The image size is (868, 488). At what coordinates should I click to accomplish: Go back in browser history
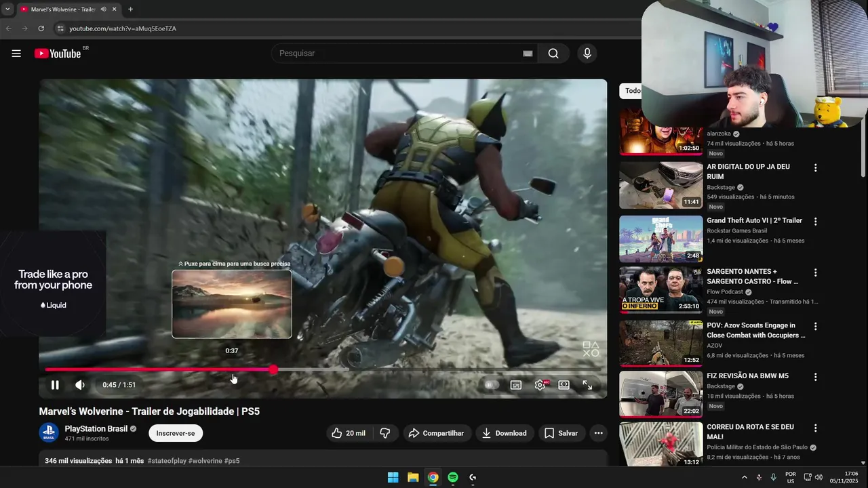click(9, 28)
